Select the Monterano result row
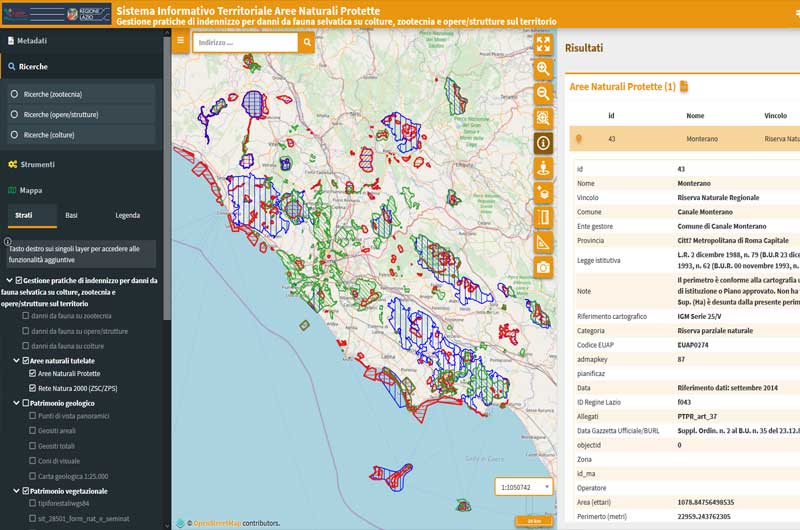The width and height of the screenshot is (800, 530). (x=685, y=139)
